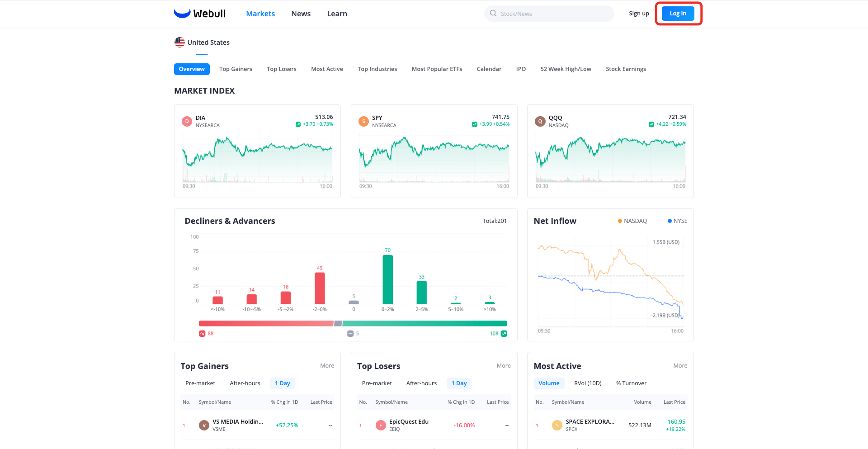
Task: Open More link in Most Active
Action: pyautogui.click(x=680, y=366)
